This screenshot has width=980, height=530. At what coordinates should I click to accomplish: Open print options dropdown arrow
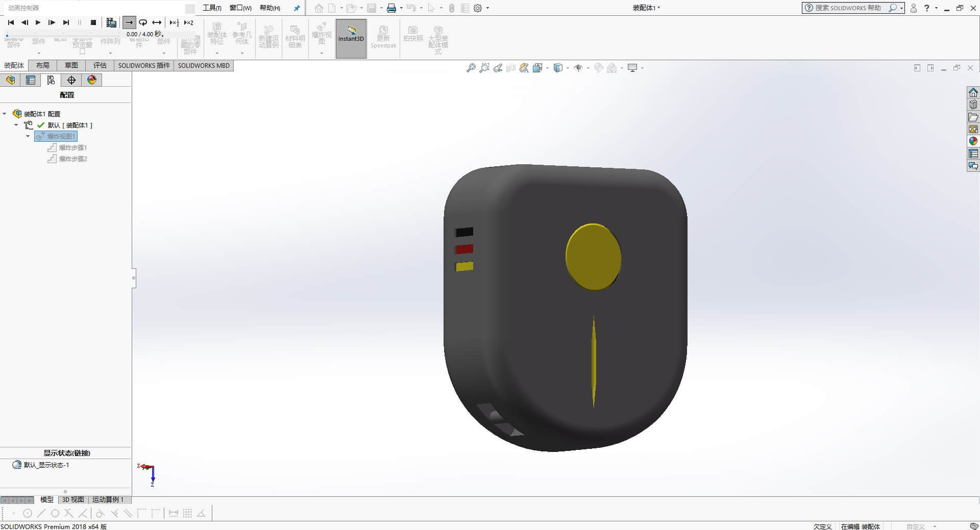(x=401, y=8)
